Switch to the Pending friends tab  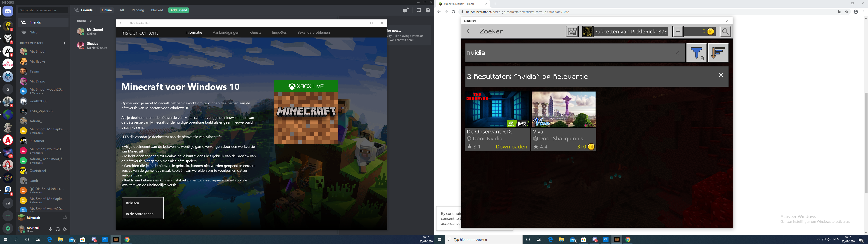point(137,10)
